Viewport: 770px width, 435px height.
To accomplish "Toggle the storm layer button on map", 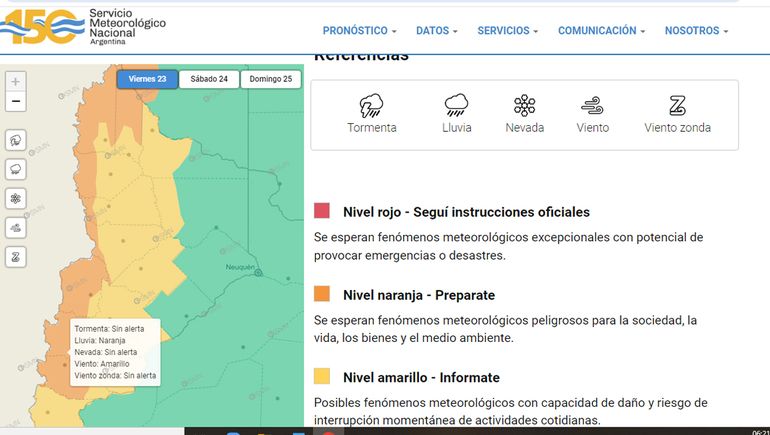I will (16, 140).
